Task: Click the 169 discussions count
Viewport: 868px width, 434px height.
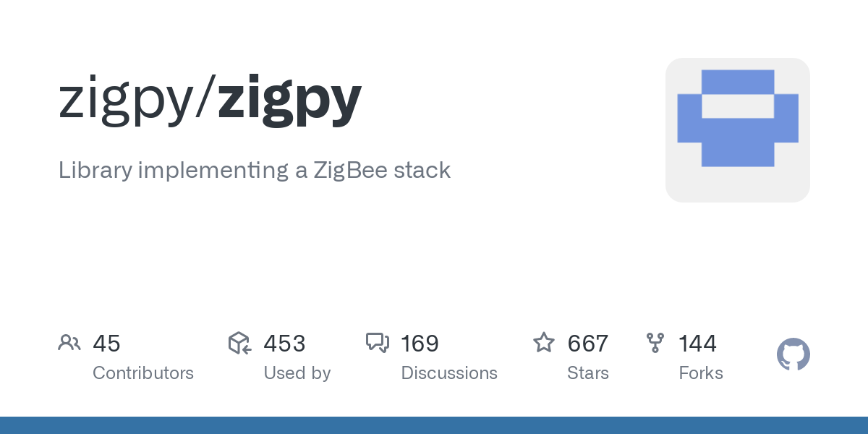Action: pyautogui.click(x=420, y=344)
